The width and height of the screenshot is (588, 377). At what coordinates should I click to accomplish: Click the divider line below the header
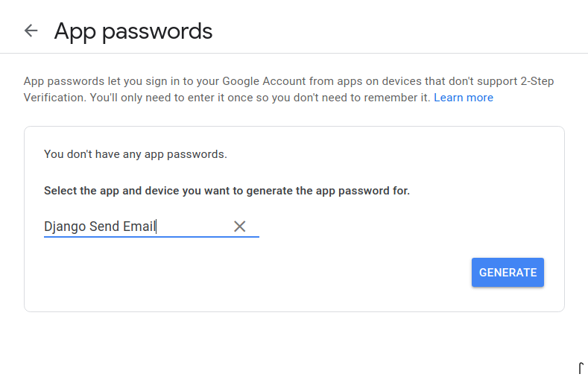294,53
